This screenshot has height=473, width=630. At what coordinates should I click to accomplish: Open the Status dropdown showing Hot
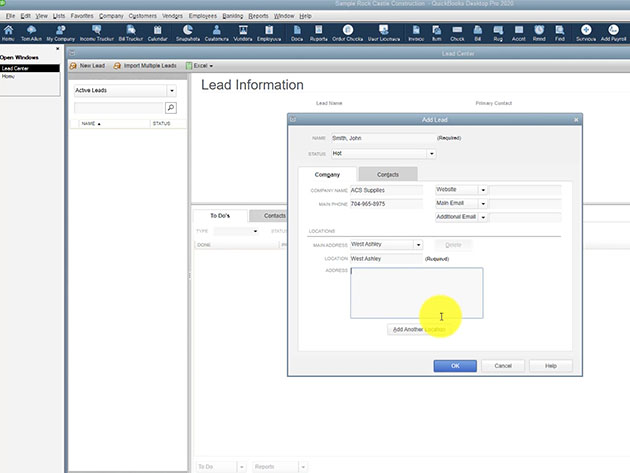(432, 154)
